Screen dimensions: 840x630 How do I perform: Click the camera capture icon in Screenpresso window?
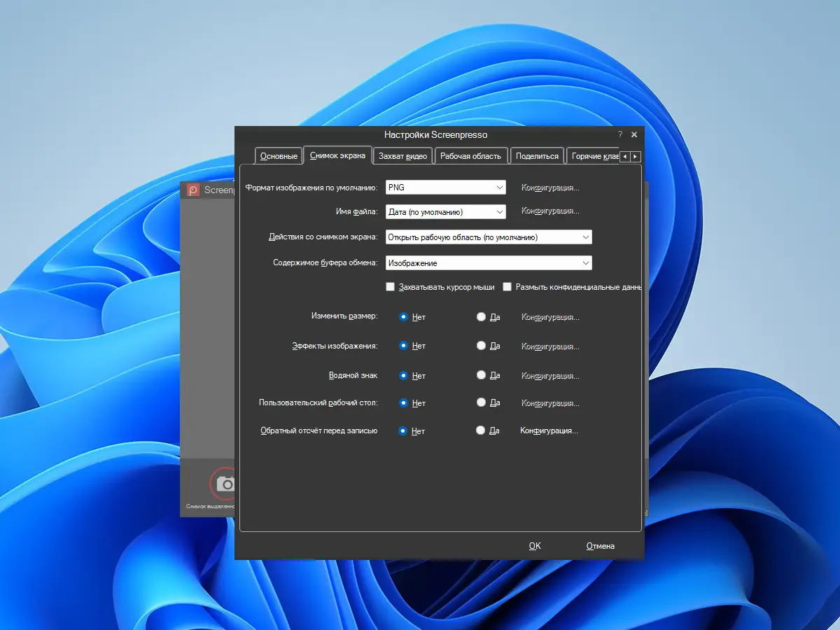(x=224, y=483)
